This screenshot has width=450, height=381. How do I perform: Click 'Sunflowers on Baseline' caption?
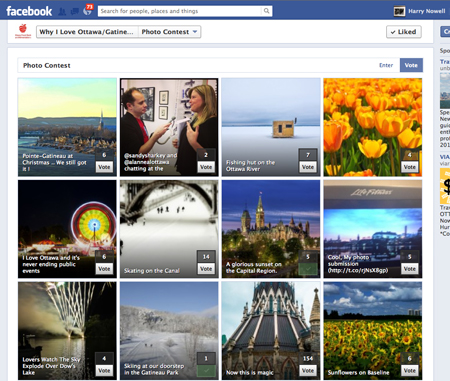(x=358, y=372)
